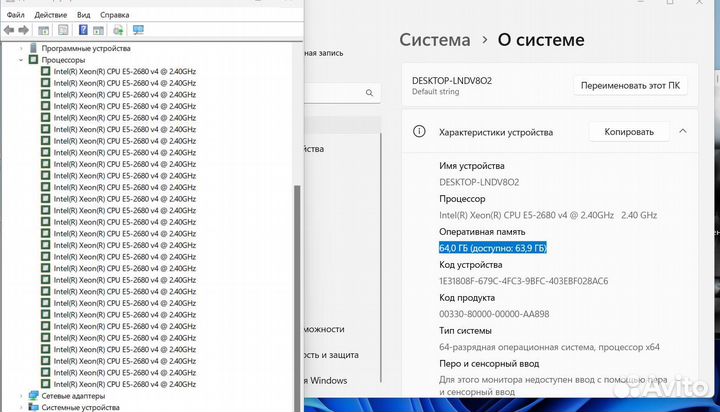Click the Копировать button
This screenshot has width=720, height=412.
click(629, 132)
